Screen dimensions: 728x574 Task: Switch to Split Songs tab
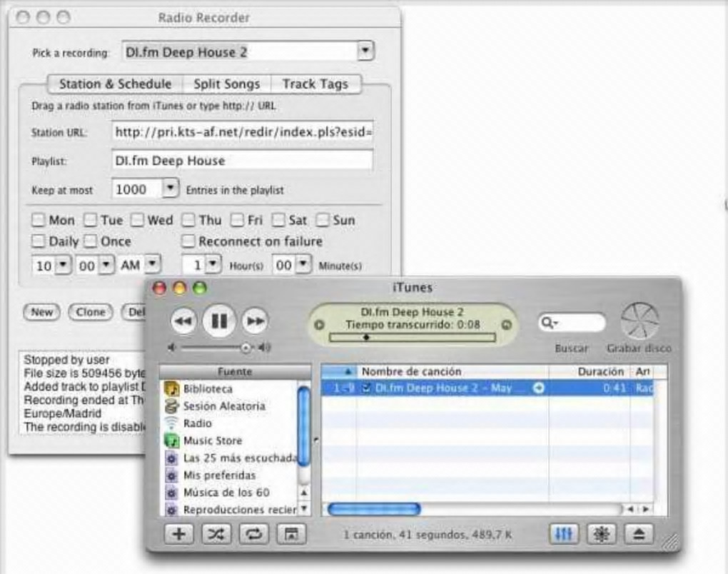click(226, 84)
